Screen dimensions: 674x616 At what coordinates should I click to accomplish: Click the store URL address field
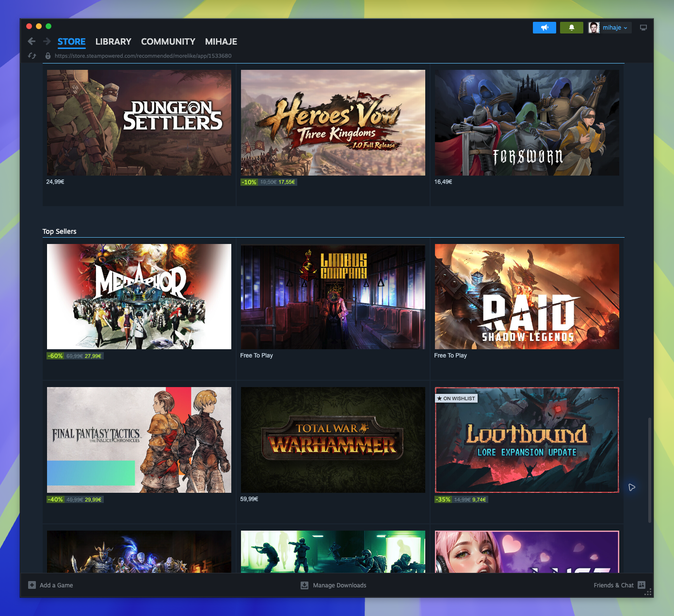click(x=143, y=56)
